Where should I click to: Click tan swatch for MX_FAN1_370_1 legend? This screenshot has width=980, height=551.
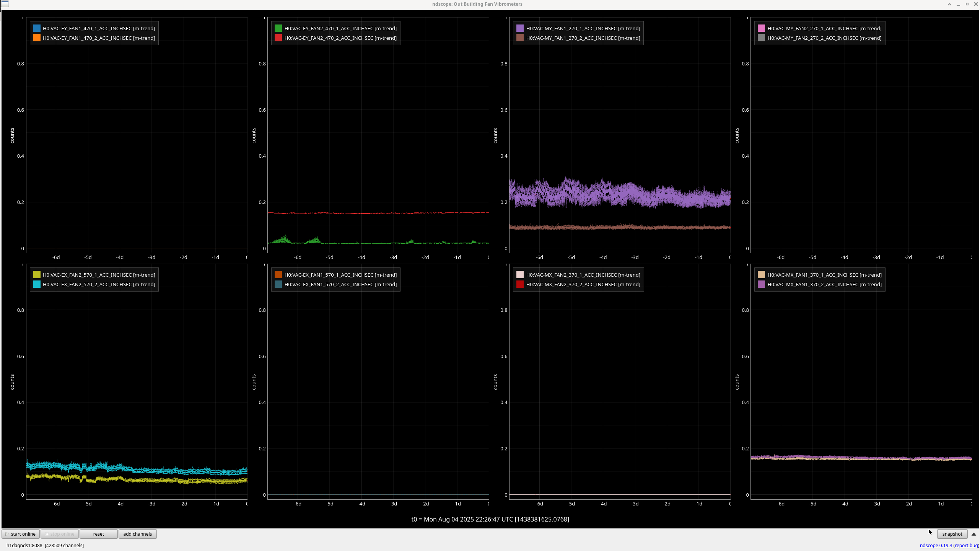pyautogui.click(x=761, y=275)
